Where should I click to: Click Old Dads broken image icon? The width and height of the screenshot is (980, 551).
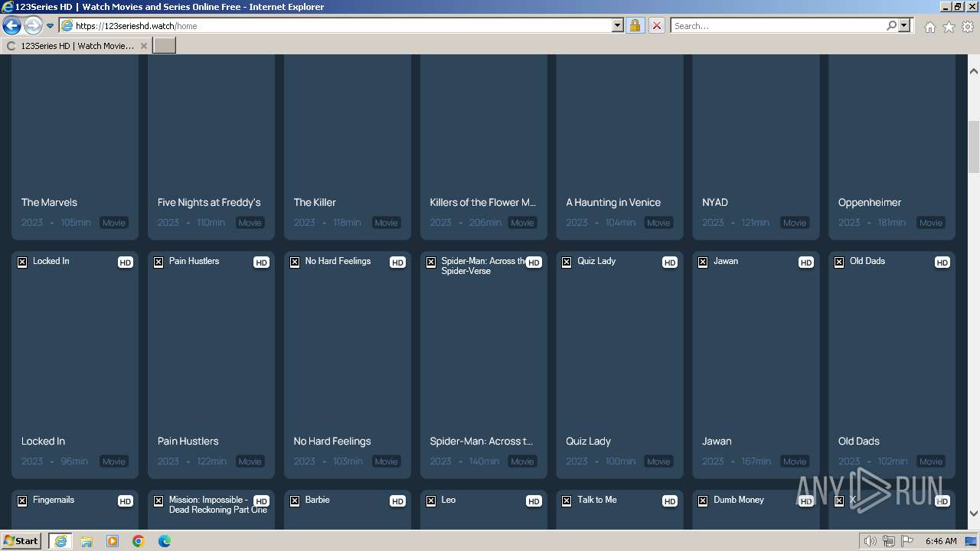coord(839,262)
